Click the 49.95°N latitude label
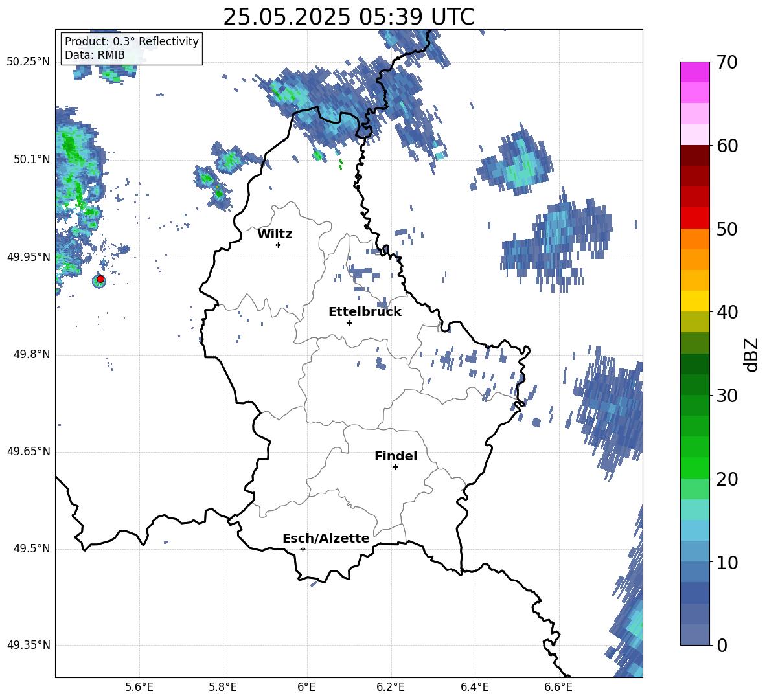The image size is (767, 700). tap(29, 256)
